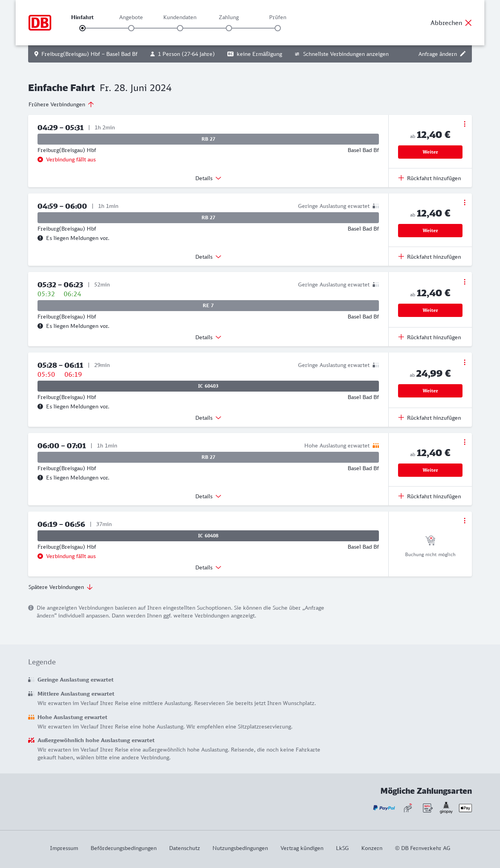Click the Kundendaten step circle
Image resolution: width=500 pixels, height=868 pixels.
coord(180,28)
